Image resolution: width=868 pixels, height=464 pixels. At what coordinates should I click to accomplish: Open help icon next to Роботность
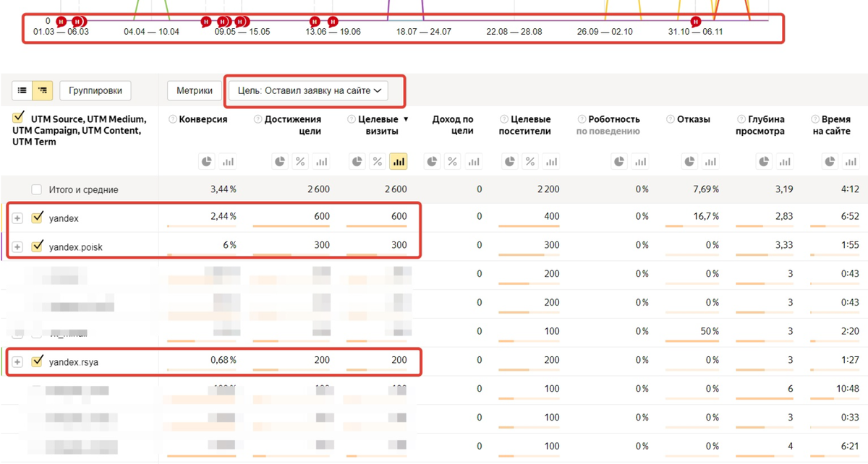582,119
